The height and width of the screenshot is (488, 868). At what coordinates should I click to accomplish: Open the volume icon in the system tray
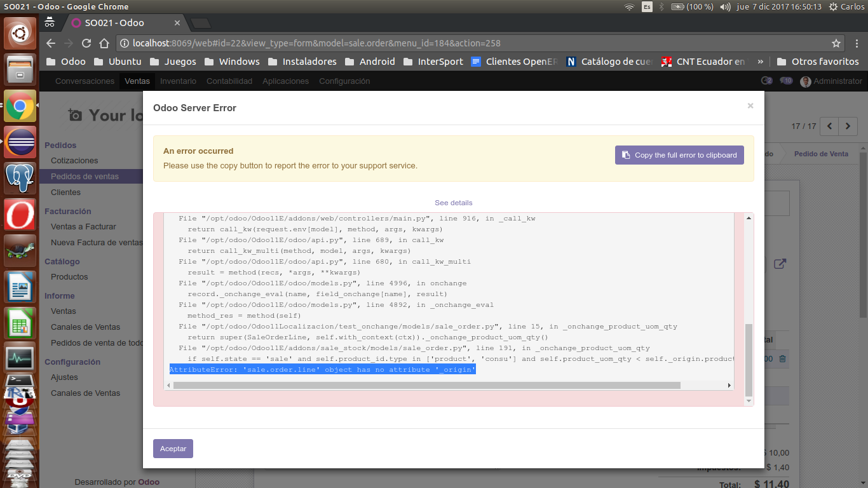pos(725,6)
